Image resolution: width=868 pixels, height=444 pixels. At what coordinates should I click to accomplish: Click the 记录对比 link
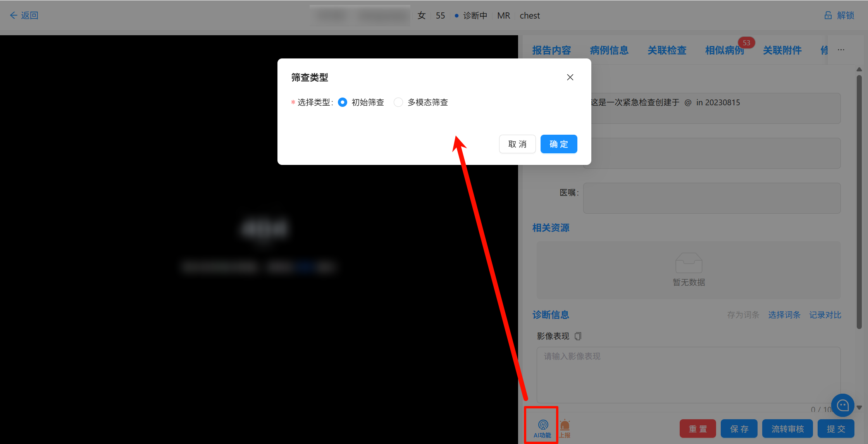pos(825,315)
